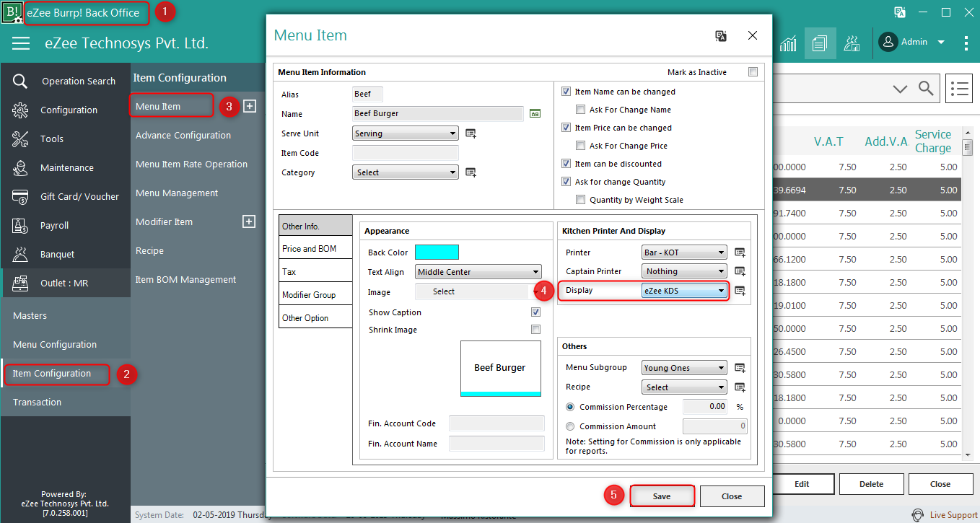Open the hamburger menu in main window
The image size is (980, 523).
(x=21, y=43)
